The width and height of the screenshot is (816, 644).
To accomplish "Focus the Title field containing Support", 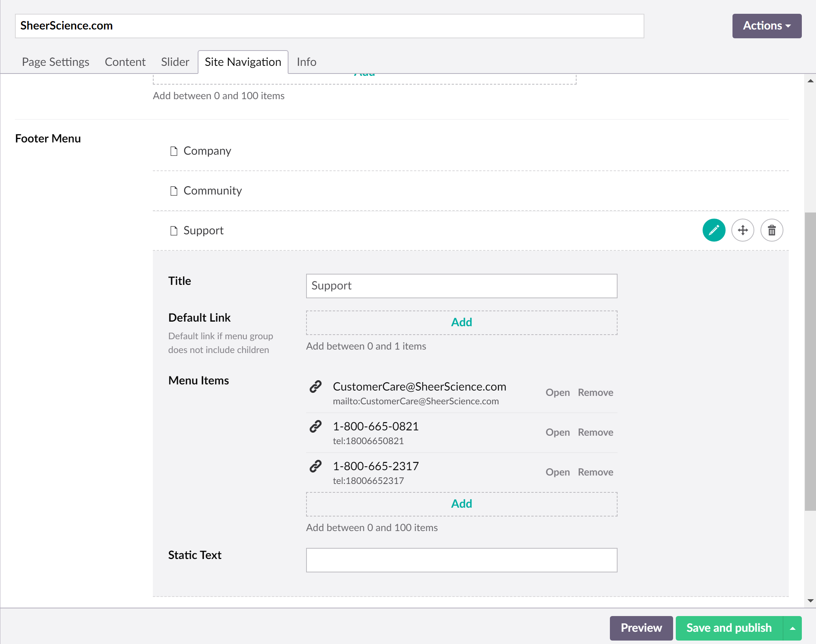I will coord(461,286).
